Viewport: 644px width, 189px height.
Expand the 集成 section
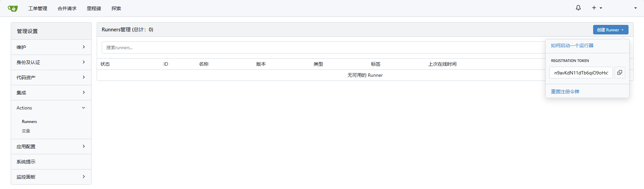(x=51, y=93)
